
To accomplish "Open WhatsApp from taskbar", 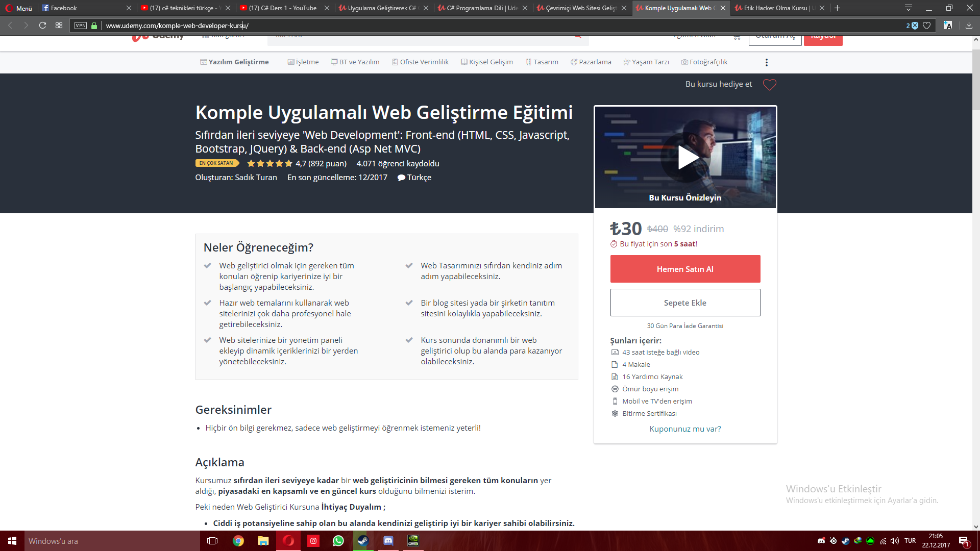I will point(338,541).
